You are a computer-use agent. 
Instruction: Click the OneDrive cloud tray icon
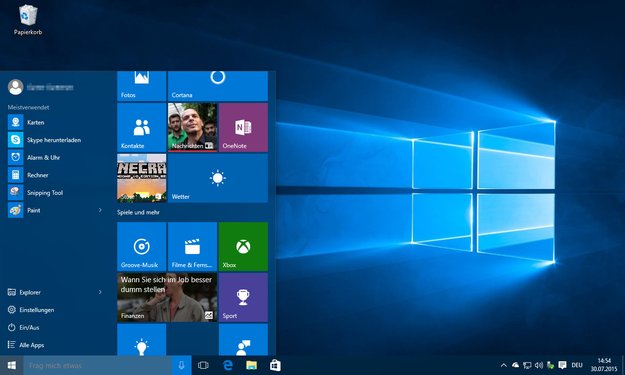515,365
